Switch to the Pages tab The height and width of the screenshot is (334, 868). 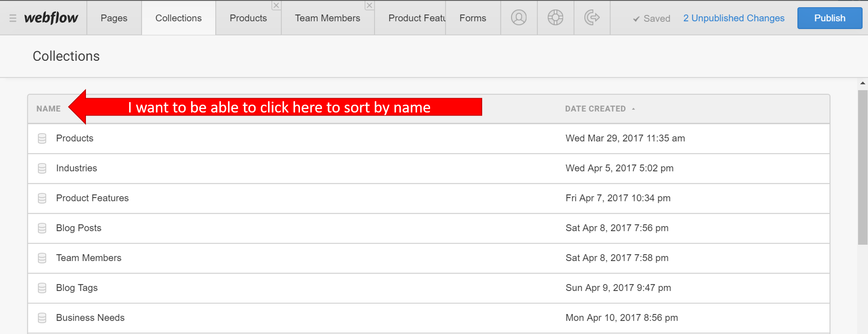click(x=114, y=18)
